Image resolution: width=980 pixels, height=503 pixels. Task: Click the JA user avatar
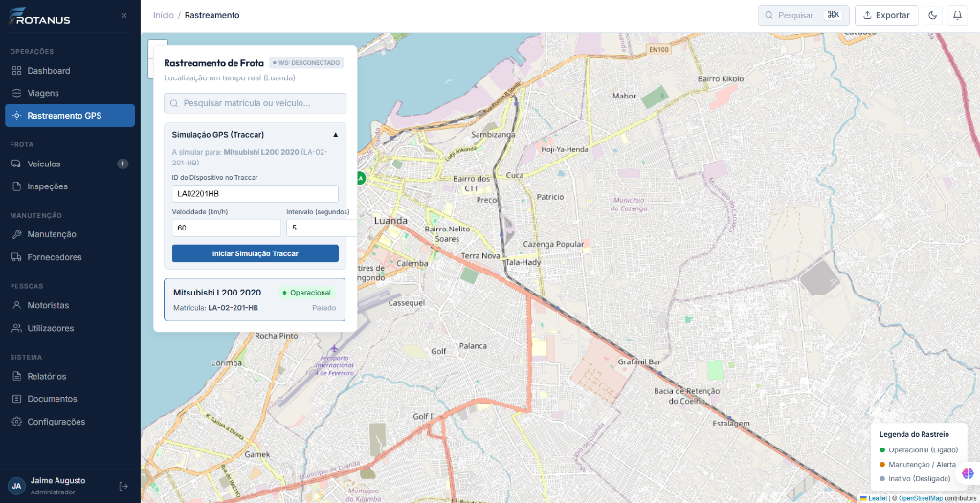point(16,486)
